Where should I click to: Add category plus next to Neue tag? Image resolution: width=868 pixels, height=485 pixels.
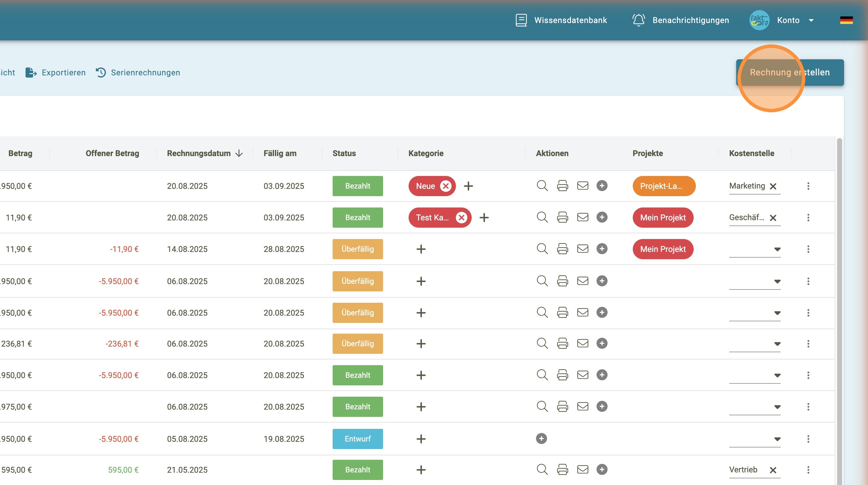coord(468,186)
